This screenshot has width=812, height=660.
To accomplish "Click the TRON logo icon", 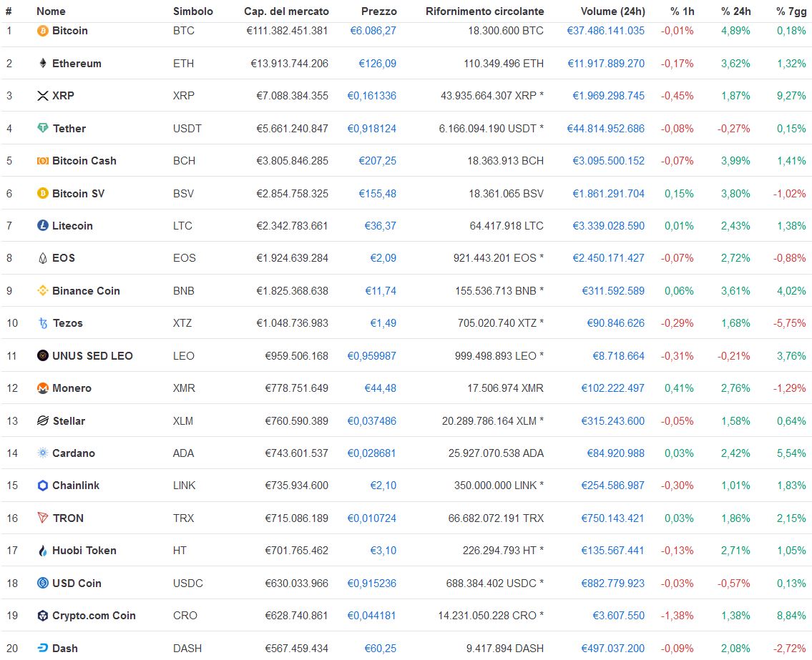I will (42, 518).
